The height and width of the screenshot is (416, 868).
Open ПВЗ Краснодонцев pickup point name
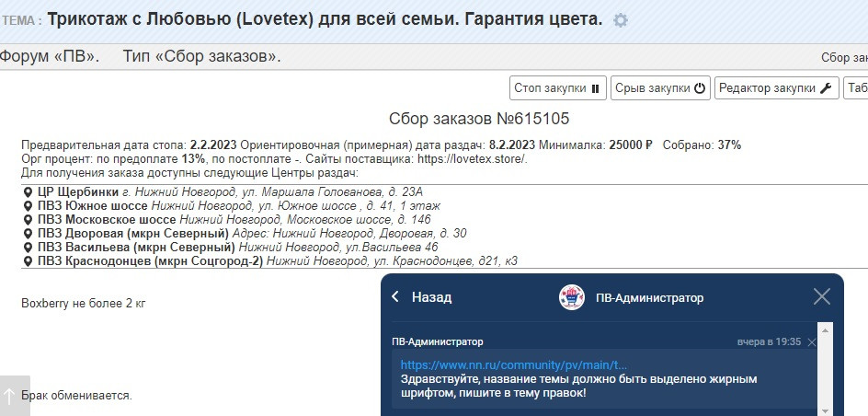click(x=150, y=260)
